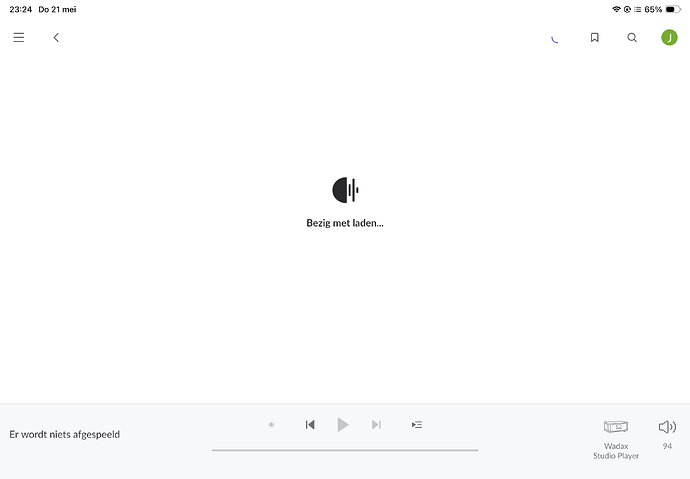The height and width of the screenshot is (479, 690).
Task: Click the signal path dot indicator
Action: tap(271, 424)
